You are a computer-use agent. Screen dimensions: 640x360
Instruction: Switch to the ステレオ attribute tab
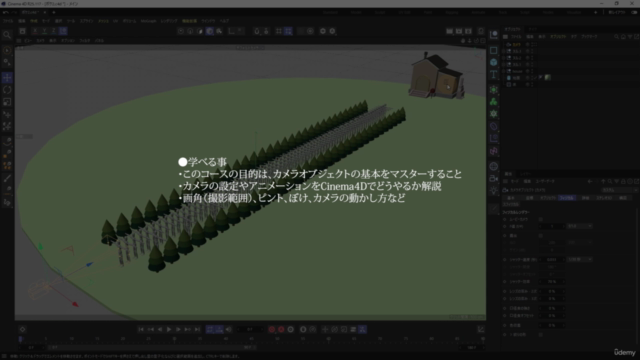(x=604, y=198)
